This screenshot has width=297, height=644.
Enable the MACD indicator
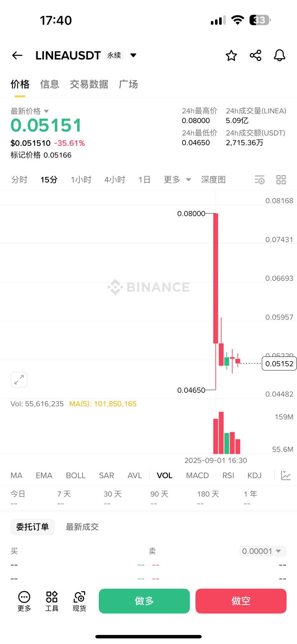pyautogui.click(x=197, y=475)
